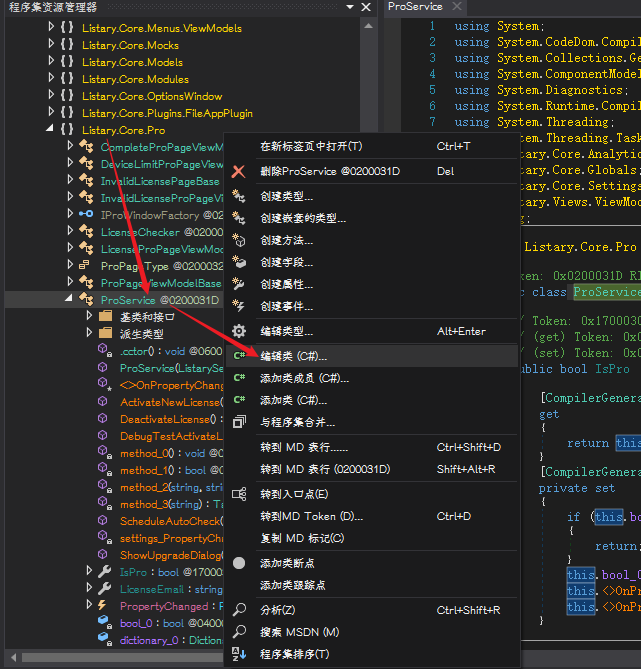Choose 在新标签页中打开(T) from context menu
This screenshot has height=669, width=641.
coord(371,146)
